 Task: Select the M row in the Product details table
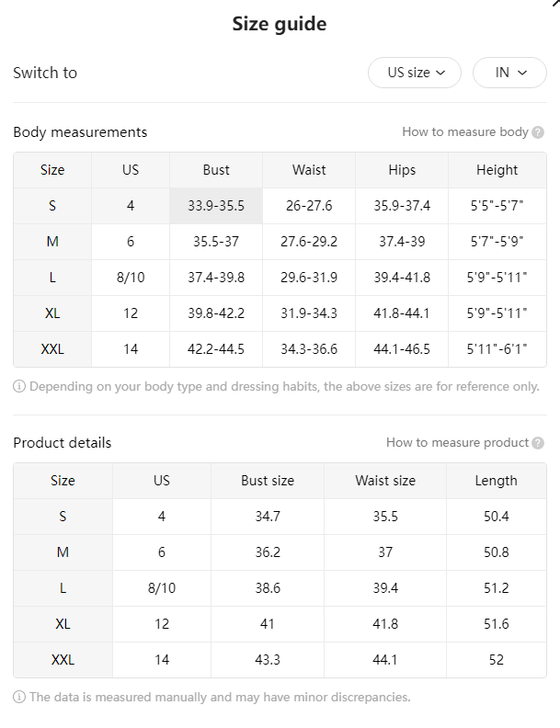(x=280, y=552)
